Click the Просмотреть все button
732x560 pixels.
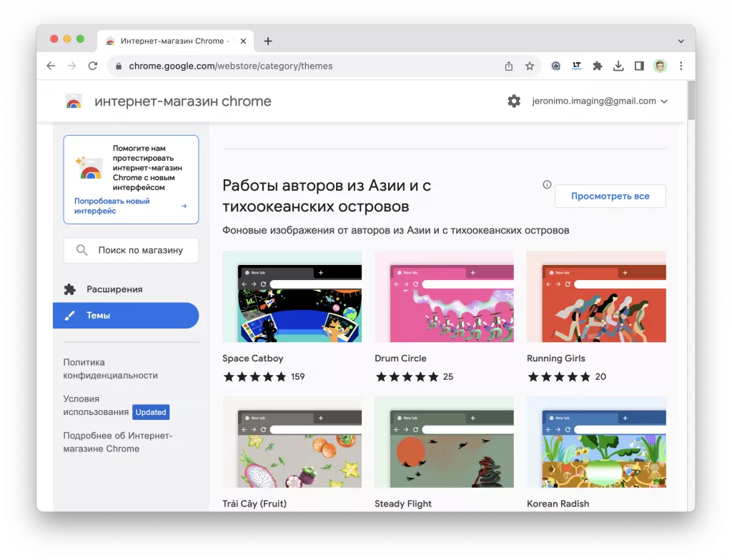[610, 196]
